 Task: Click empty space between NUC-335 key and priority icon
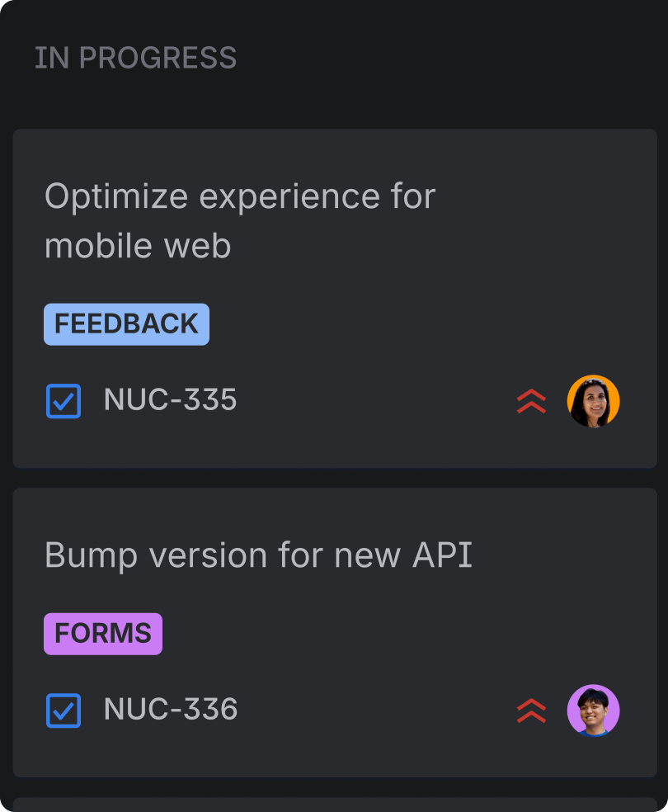pyautogui.click(x=371, y=401)
